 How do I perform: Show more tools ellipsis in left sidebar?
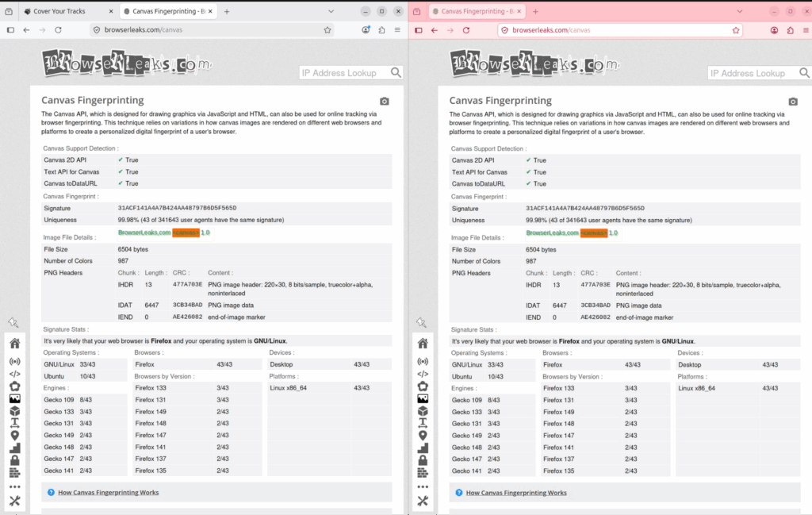click(14, 487)
